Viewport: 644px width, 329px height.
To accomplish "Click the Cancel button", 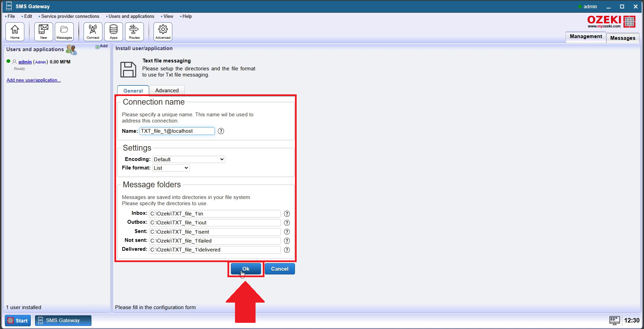I will click(280, 269).
